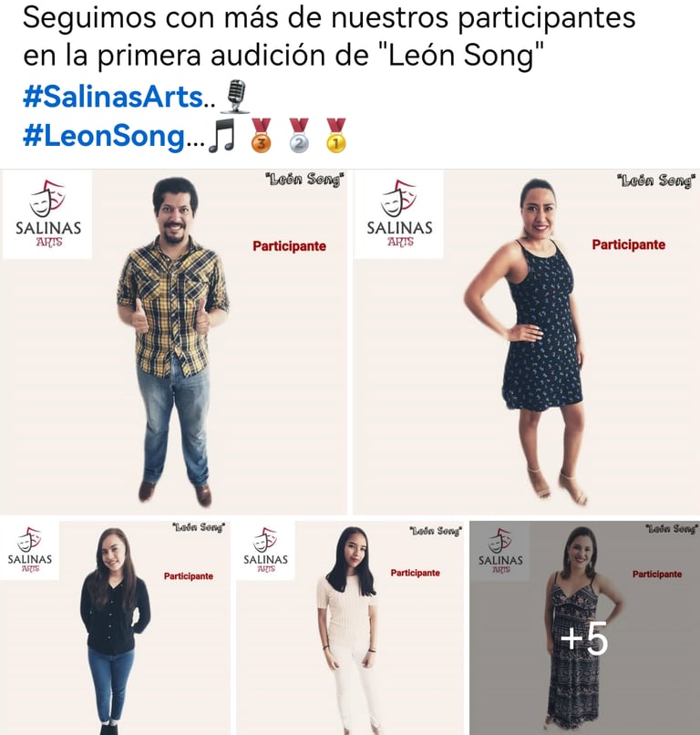
Task: Open the #SalinasArts hashtag link
Action: click(x=112, y=97)
